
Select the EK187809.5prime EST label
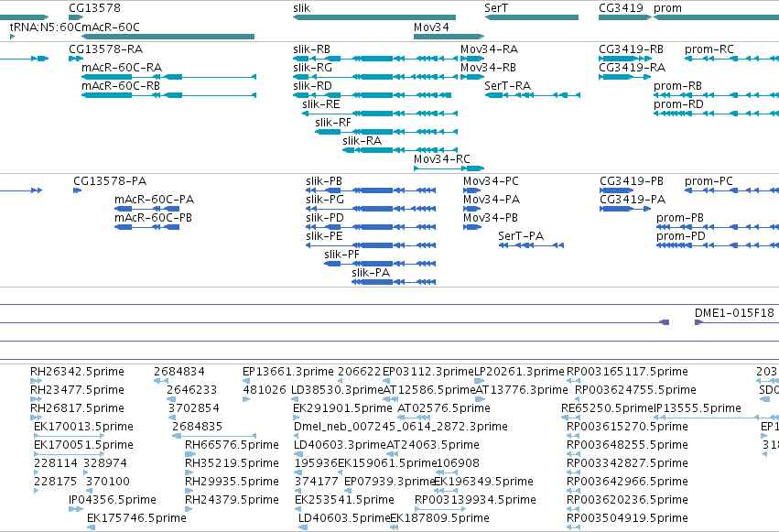click(x=439, y=518)
